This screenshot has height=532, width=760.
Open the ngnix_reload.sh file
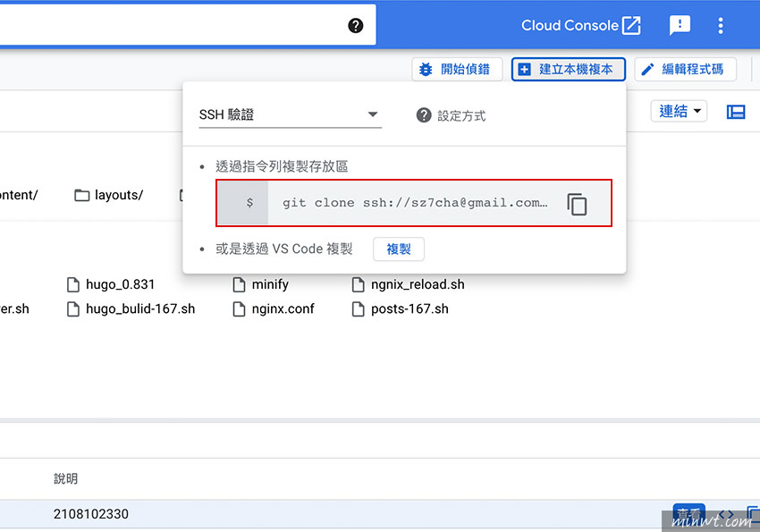pyautogui.click(x=418, y=284)
